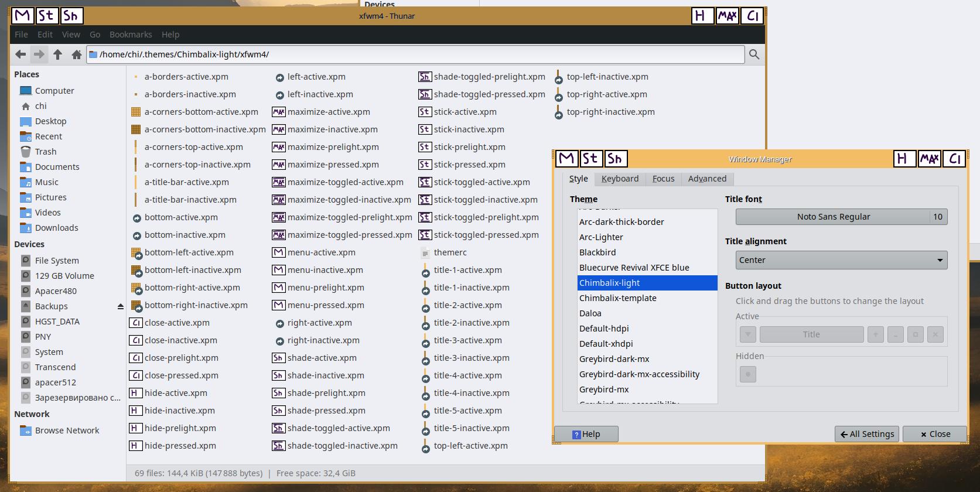Image resolution: width=980 pixels, height=492 pixels.
Task: Select the a-corners-bottom-active.xpm file icon
Action: point(136,112)
